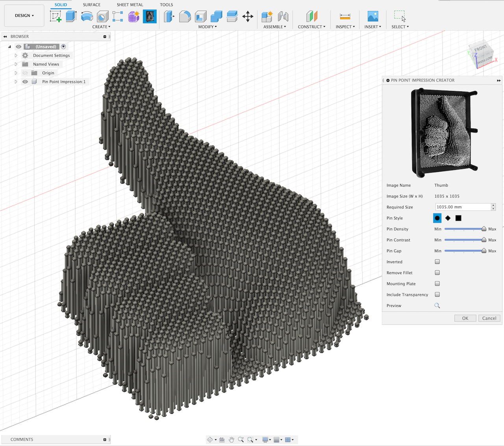Open the DESIGN workspace dropdown
504x446 pixels.
pos(24,16)
